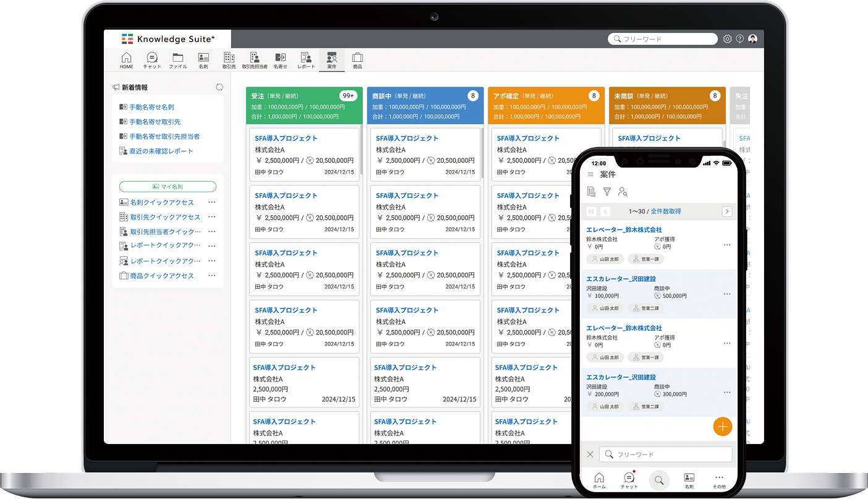Tap the person search icon on phone

click(623, 192)
